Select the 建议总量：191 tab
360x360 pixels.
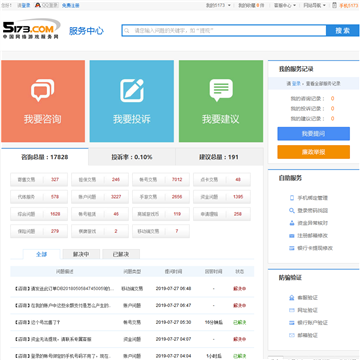click(x=219, y=157)
